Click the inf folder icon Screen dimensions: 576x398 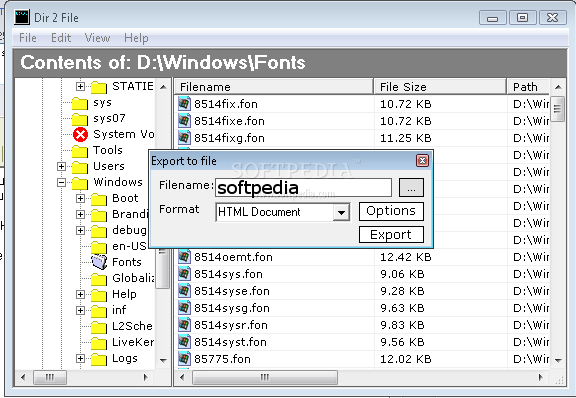click(99, 311)
